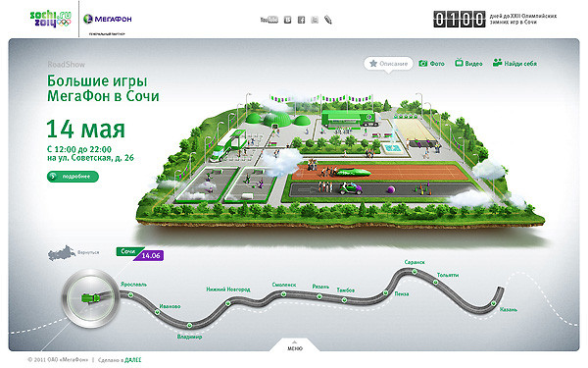Click the green подробнее button
Image resolution: width=588 pixels, height=368 pixels.
[73, 177]
